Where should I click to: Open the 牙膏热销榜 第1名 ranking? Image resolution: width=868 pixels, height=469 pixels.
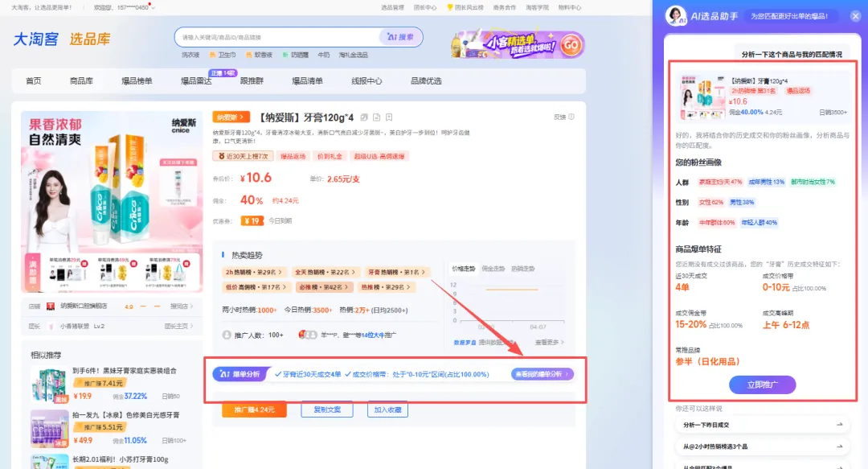[396, 272]
